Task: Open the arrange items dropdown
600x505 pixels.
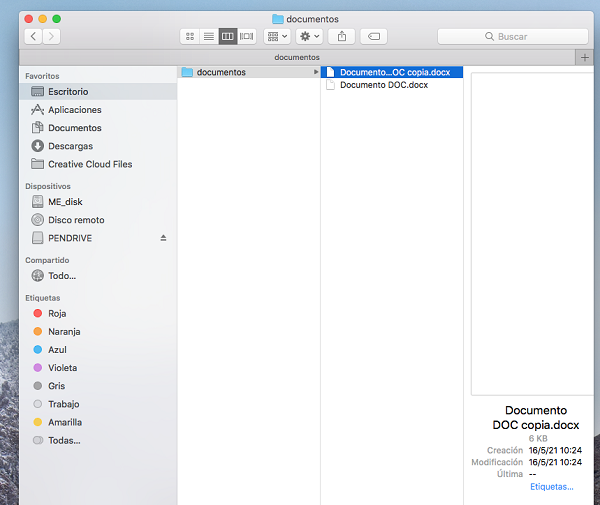Action: 277,36
